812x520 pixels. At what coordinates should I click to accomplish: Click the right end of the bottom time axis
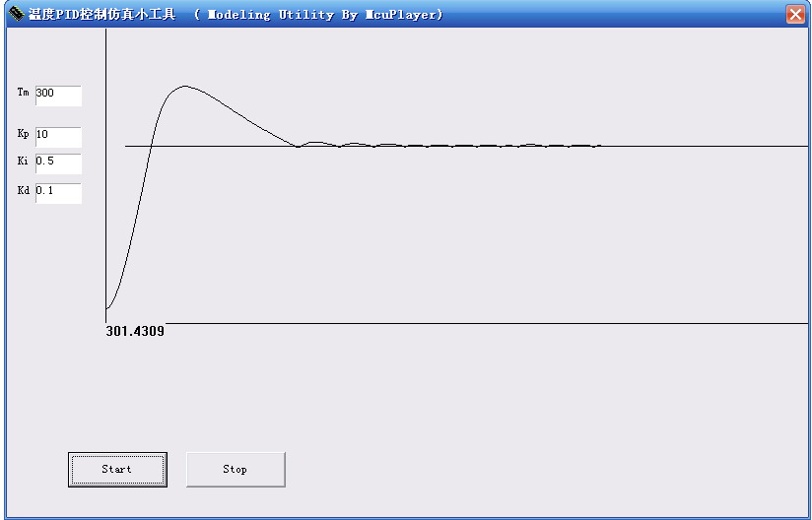pyautogui.click(x=804, y=323)
